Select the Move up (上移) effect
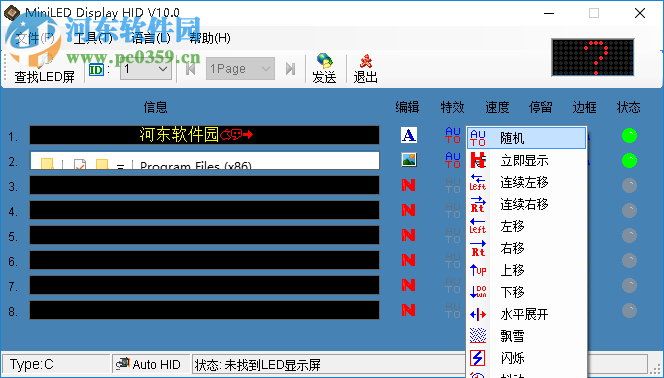The image size is (664, 378). [x=526, y=270]
